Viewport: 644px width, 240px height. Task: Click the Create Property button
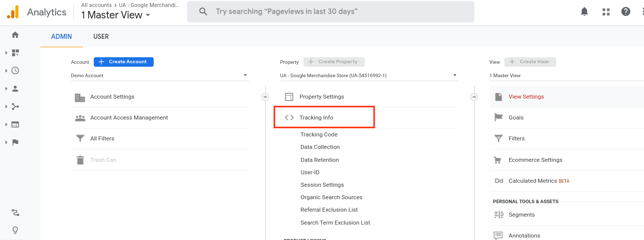pyautogui.click(x=334, y=62)
